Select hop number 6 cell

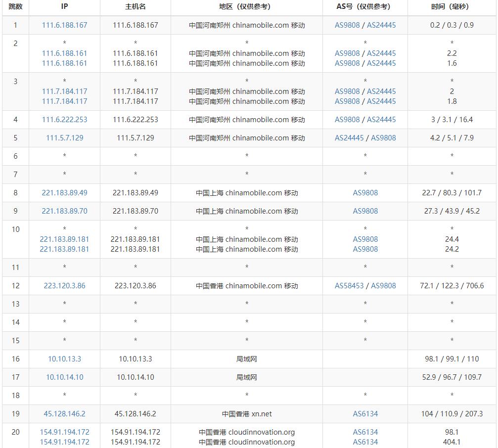click(15, 156)
